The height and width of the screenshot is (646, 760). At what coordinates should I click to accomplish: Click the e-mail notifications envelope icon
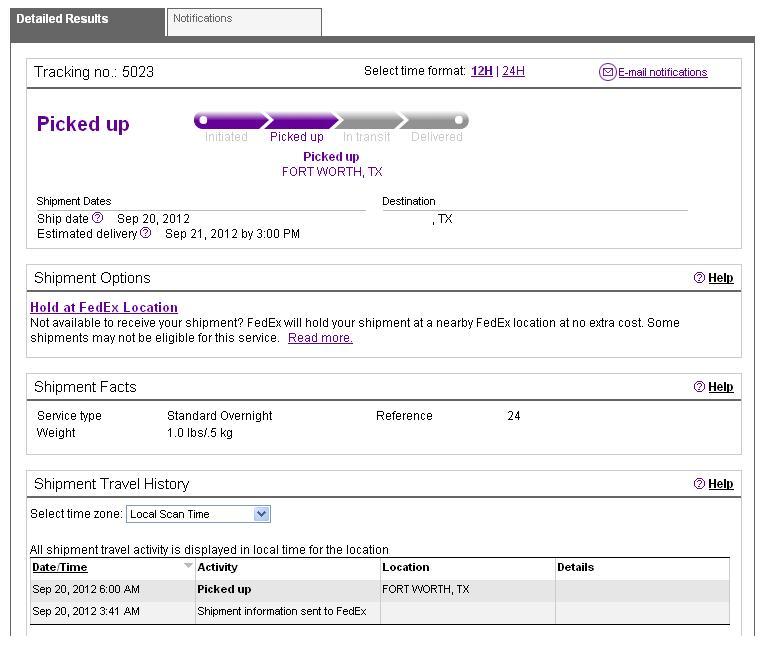coord(607,72)
